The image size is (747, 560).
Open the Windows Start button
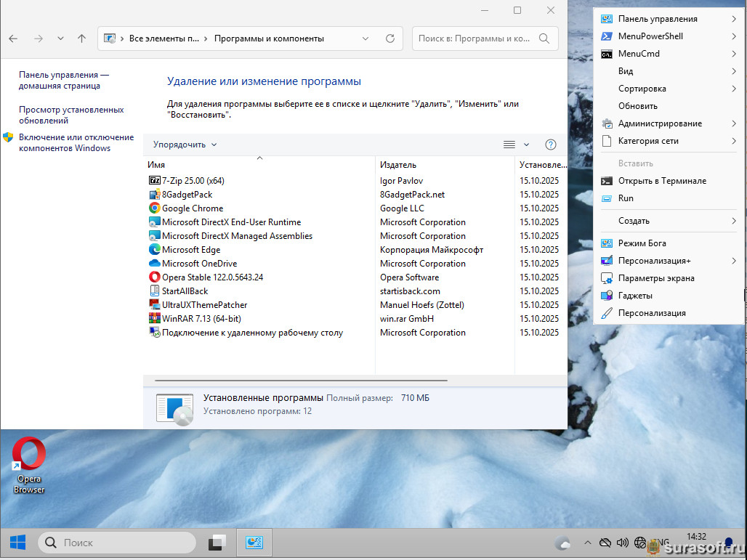tap(18, 543)
